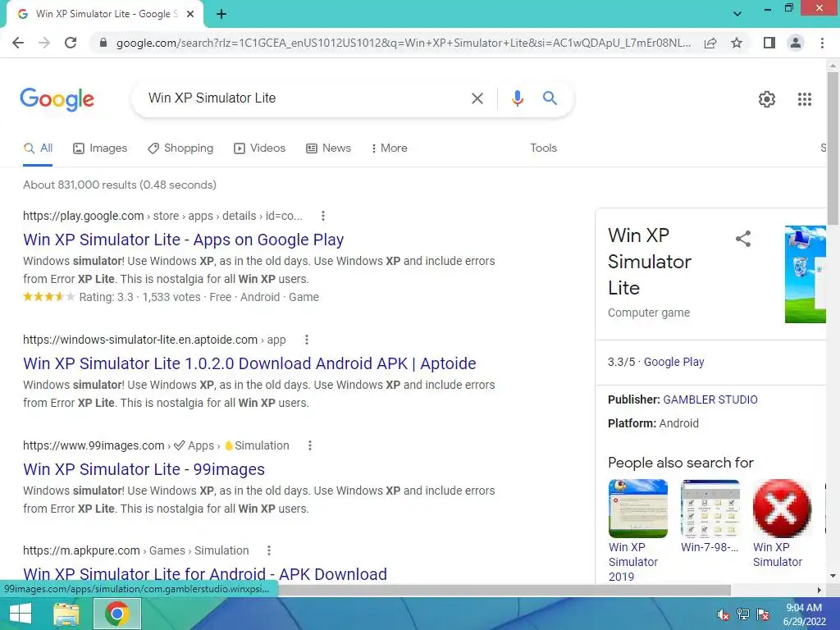The height and width of the screenshot is (630, 840).
Task: Open File Explorer from the taskbar
Action: tap(66, 614)
